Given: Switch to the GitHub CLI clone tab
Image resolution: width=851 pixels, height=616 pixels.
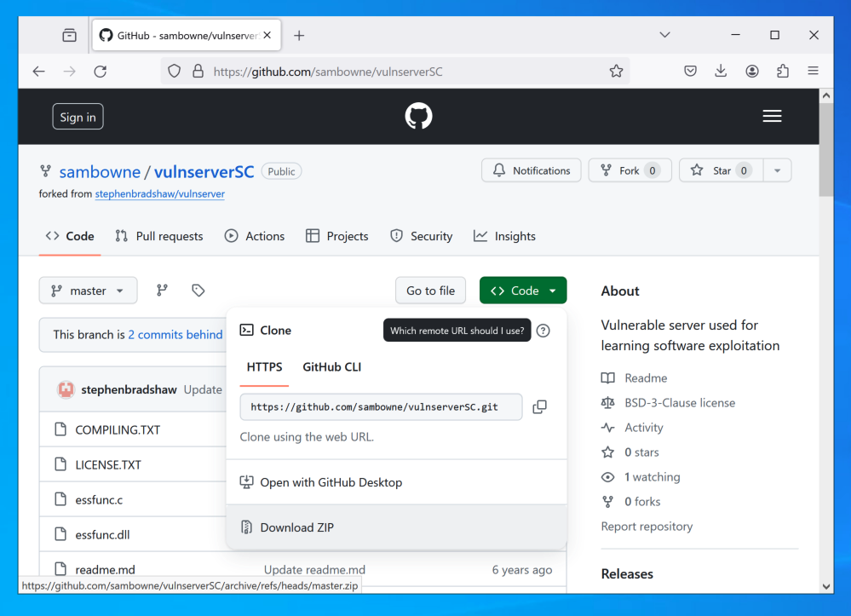Looking at the screenshot, I should 331,367.
